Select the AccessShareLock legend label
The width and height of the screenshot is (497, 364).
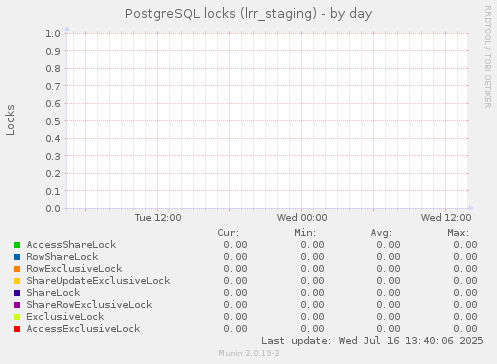pos(71,245)
